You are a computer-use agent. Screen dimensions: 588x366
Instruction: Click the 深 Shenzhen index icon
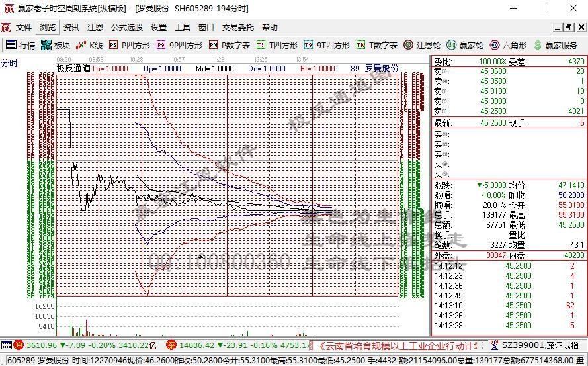pyautogui.click(x=171, y=345)
